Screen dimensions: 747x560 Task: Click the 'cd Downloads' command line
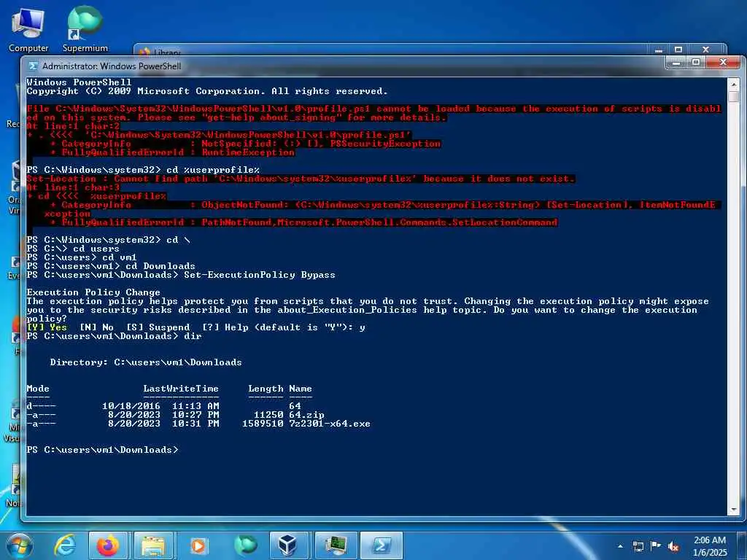(160, 265)
